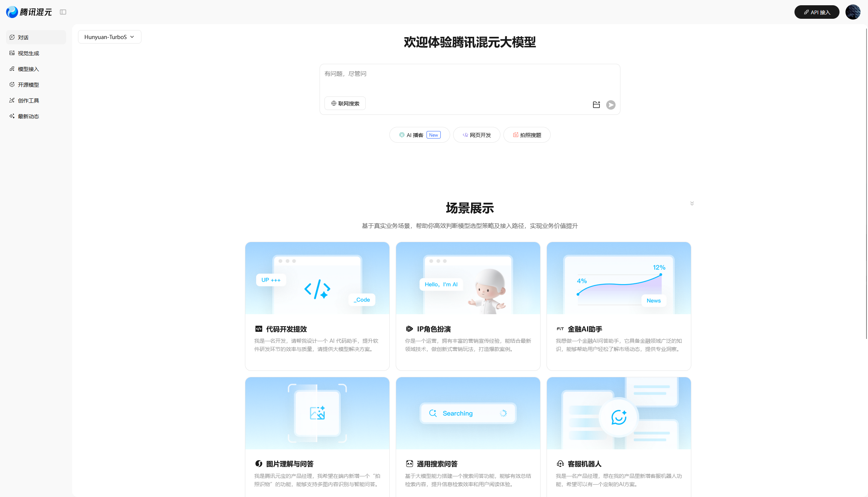Image resolution: width=868 pixels, height=497 pixels.
Task: Enable the AI 播客 feature
Action: point(419,134)
